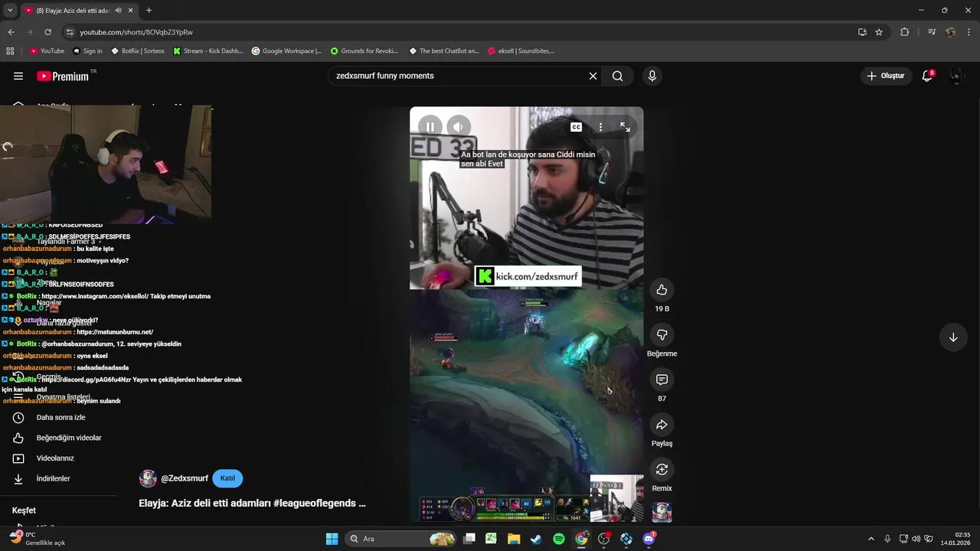980x551 pixels.
Task: Open the Zedxsmurf channel avatar
Action: click(148, 478)
